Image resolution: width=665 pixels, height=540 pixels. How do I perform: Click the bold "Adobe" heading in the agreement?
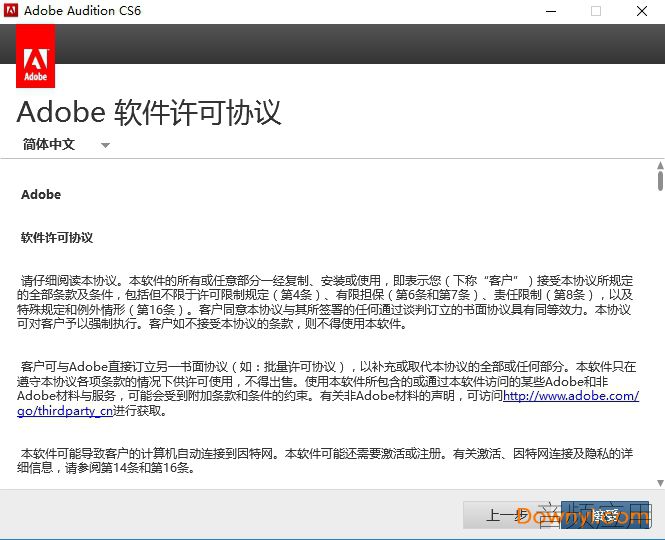[x=41, y=195]
